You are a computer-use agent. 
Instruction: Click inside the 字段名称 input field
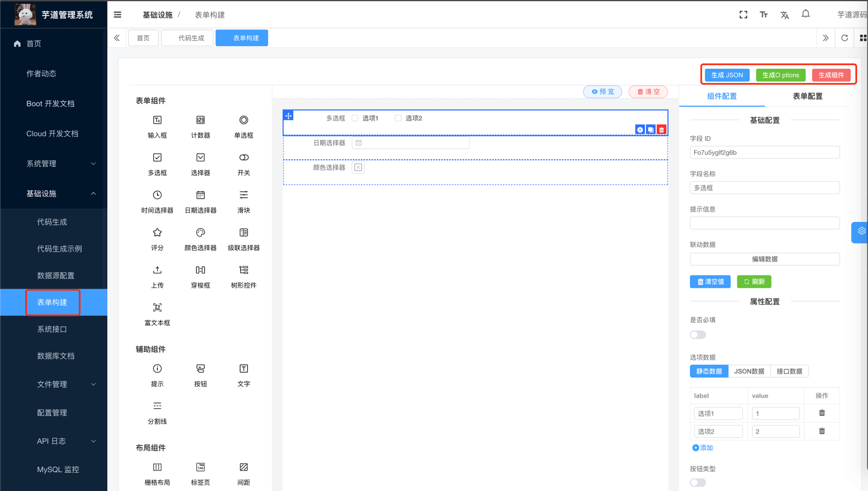(x=765, y=188)
